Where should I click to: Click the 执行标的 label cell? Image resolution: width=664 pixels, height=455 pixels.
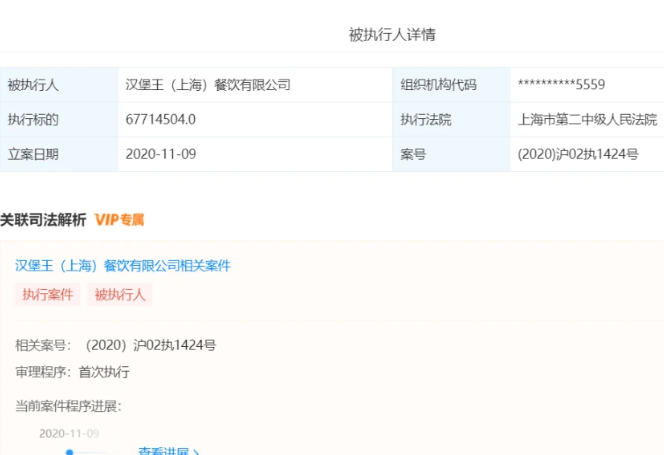[x=59, y=119]
